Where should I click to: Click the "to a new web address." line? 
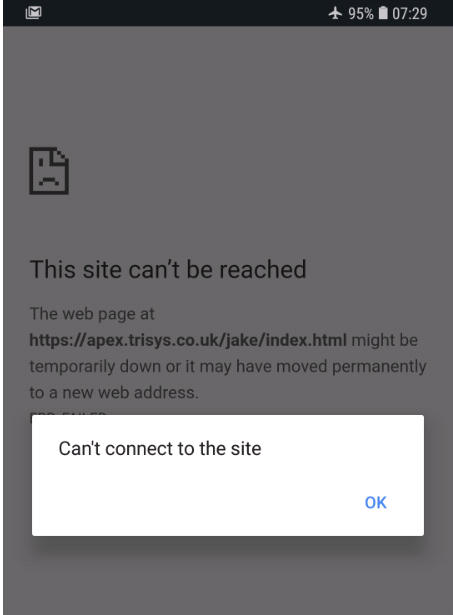(x=114, y=393)
